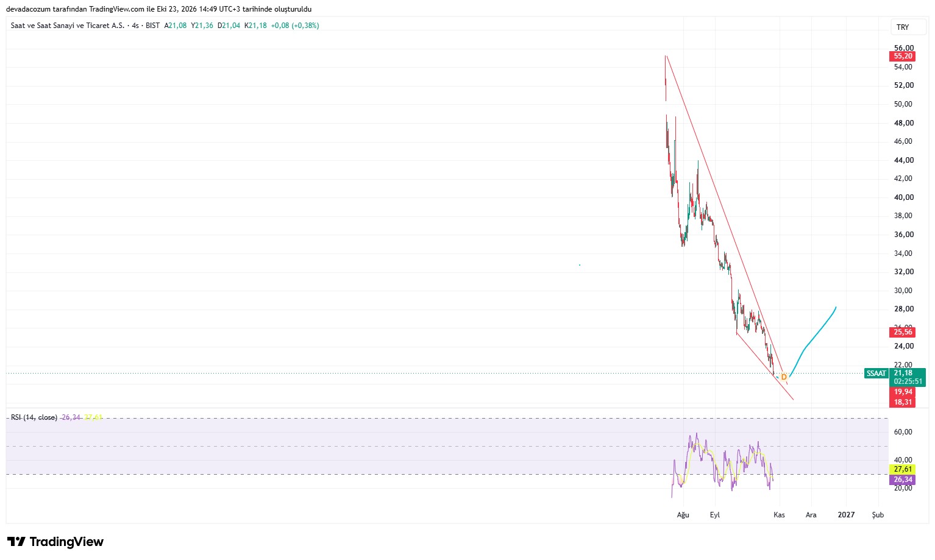
Task: Click the red 55,20 price label
Action: click(903, 56)
